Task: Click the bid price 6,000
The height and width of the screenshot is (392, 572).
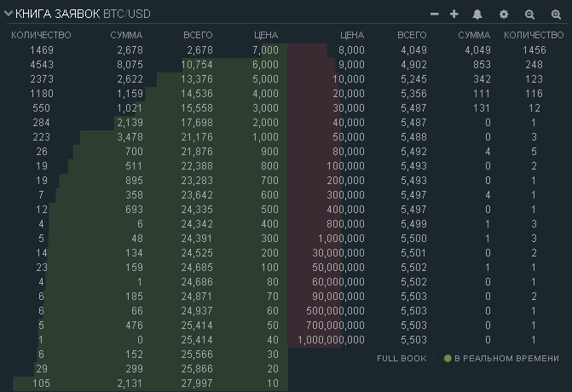Action: (x=266, y=65)
